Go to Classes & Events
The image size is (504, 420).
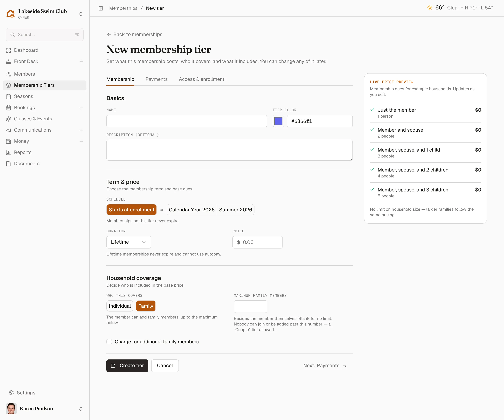pyautogui.click(x=44, y=119)
